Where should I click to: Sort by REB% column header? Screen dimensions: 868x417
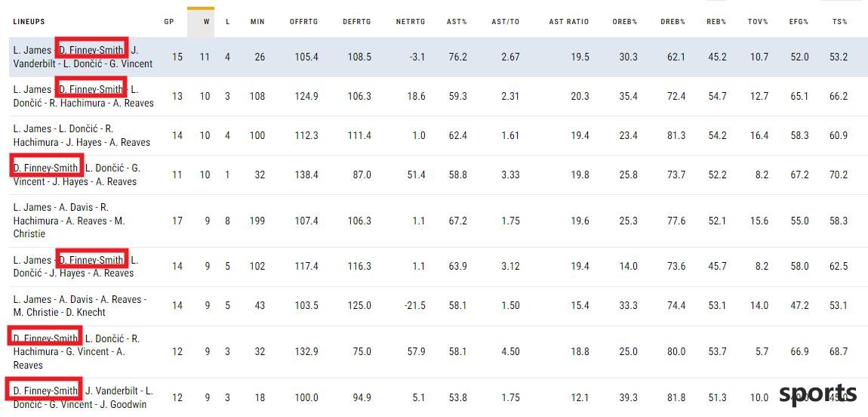click(716, 22)
